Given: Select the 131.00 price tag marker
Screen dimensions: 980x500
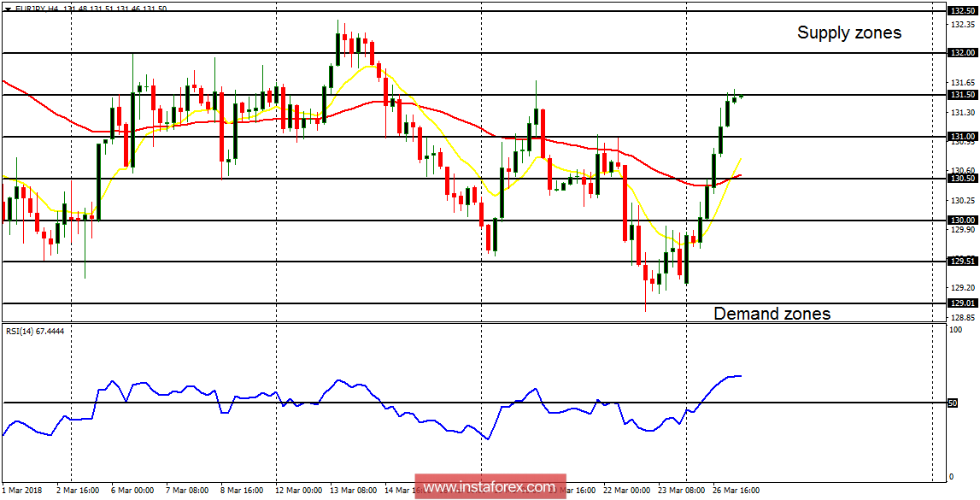Looking at the screenshot, I should pos(963,136).
